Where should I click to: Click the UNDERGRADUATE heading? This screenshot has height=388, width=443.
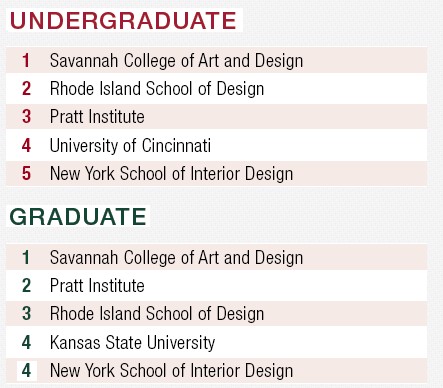click(x=123, y=21)
